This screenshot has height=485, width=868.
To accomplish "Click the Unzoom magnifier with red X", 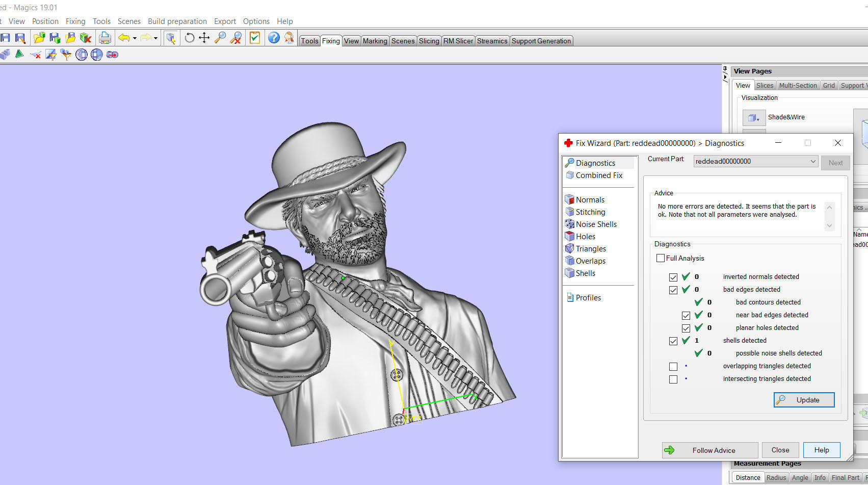I will point(235,38).
